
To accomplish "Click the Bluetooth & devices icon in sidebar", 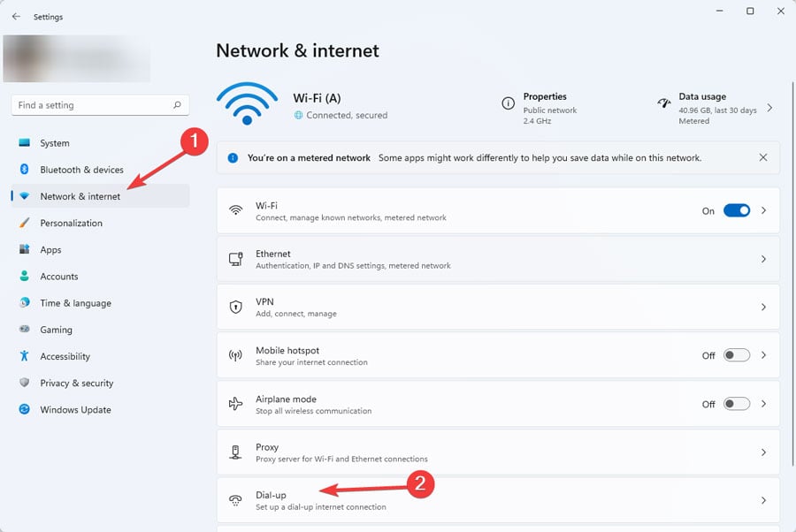I will [x=24, y=170].
